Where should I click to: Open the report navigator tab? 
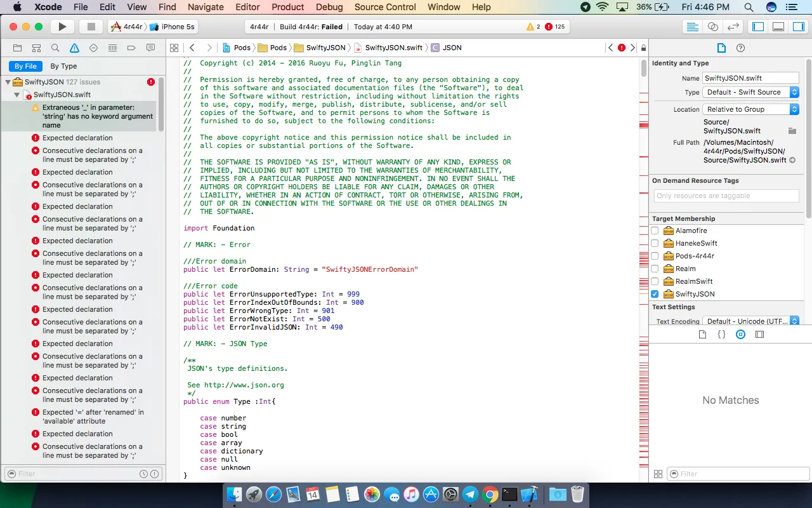pos(150,48)
